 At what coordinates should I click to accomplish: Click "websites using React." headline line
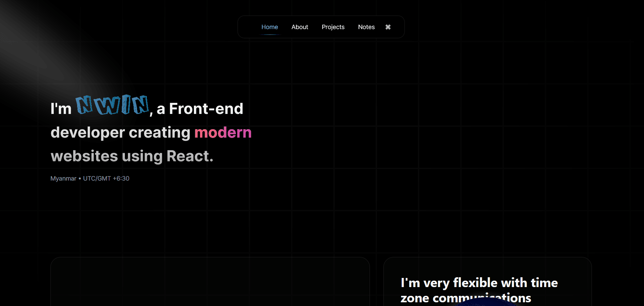coord(132,156)
